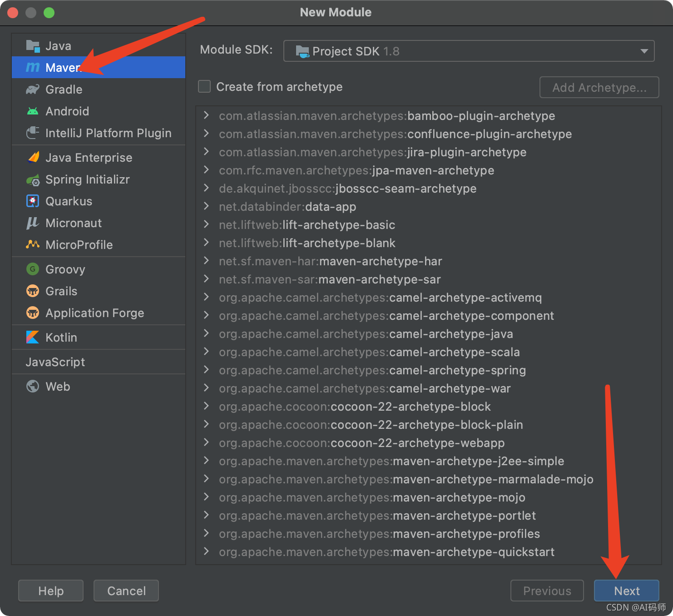Expand the confluence-plugin-archetype node

(x=207, y=134)
